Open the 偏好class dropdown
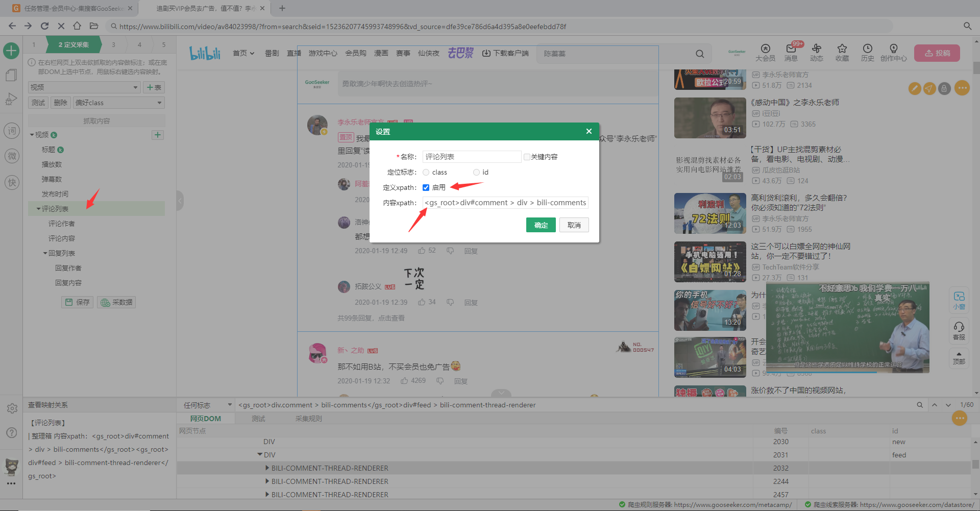This screenshot has height=511, width=980. tap(118, 103)
